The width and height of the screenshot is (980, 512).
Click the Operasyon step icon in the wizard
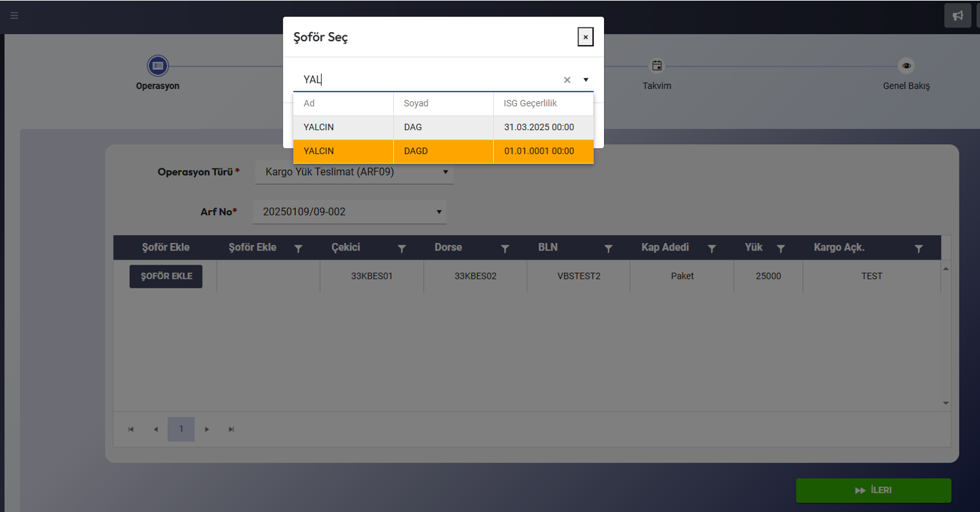coord(158,65)
